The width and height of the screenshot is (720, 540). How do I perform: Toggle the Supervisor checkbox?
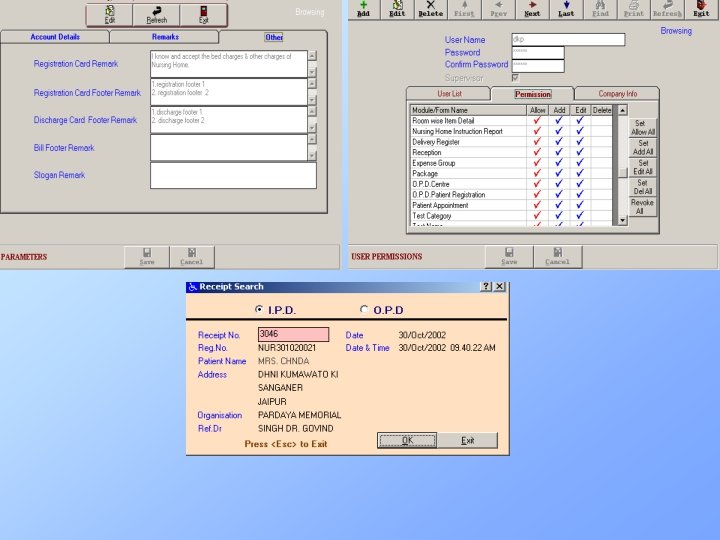tap(515, 78)
